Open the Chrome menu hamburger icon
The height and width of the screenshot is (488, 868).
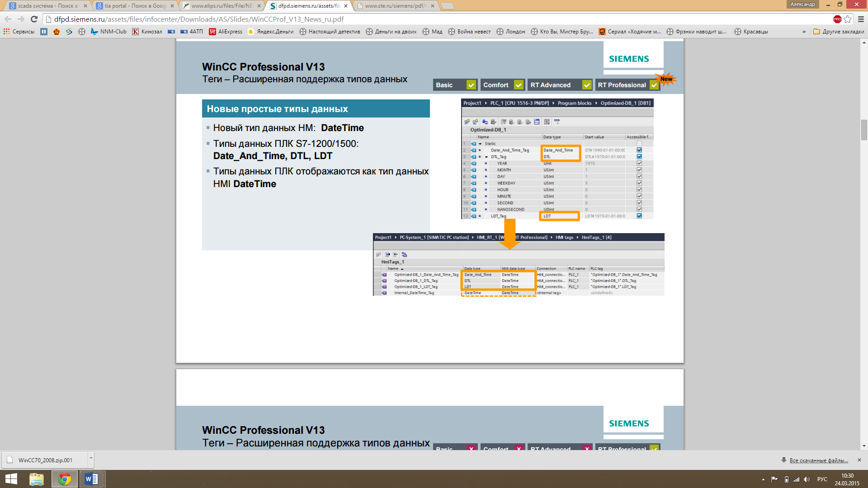pos(861,19)
